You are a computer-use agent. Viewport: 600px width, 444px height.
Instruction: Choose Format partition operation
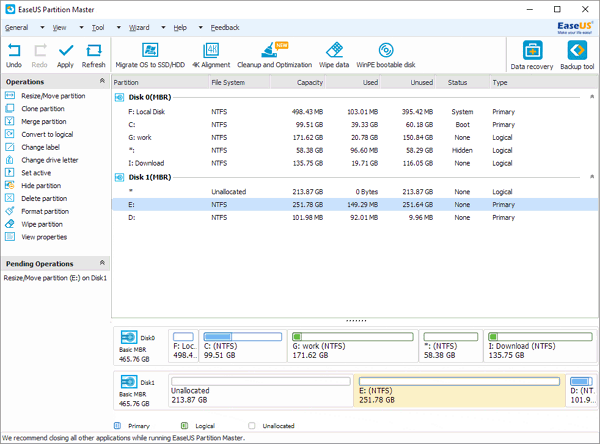click(x=37, y=211)
